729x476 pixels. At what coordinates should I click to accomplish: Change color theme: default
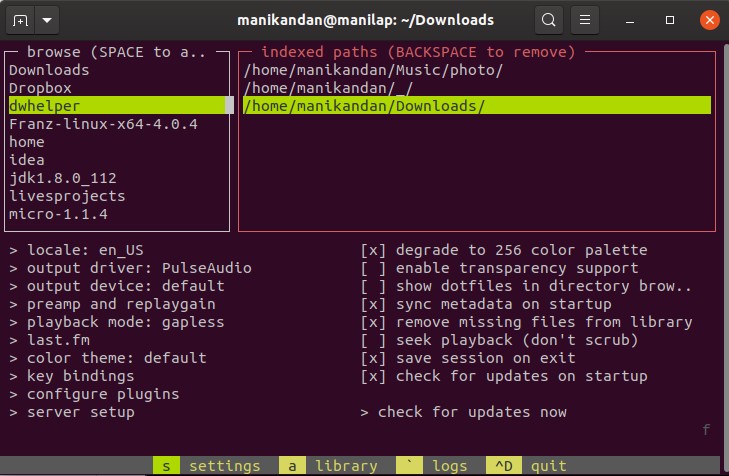(x=107, y=358)
